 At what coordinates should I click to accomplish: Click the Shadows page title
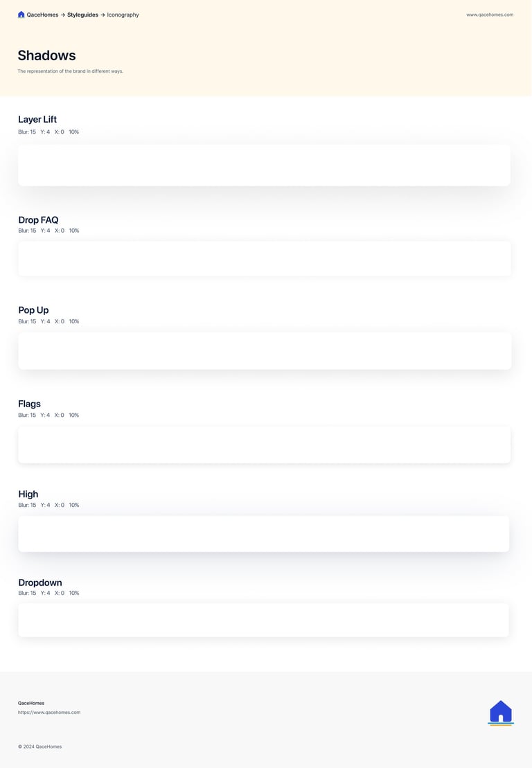pyautogui.click(x=46, y=55)
